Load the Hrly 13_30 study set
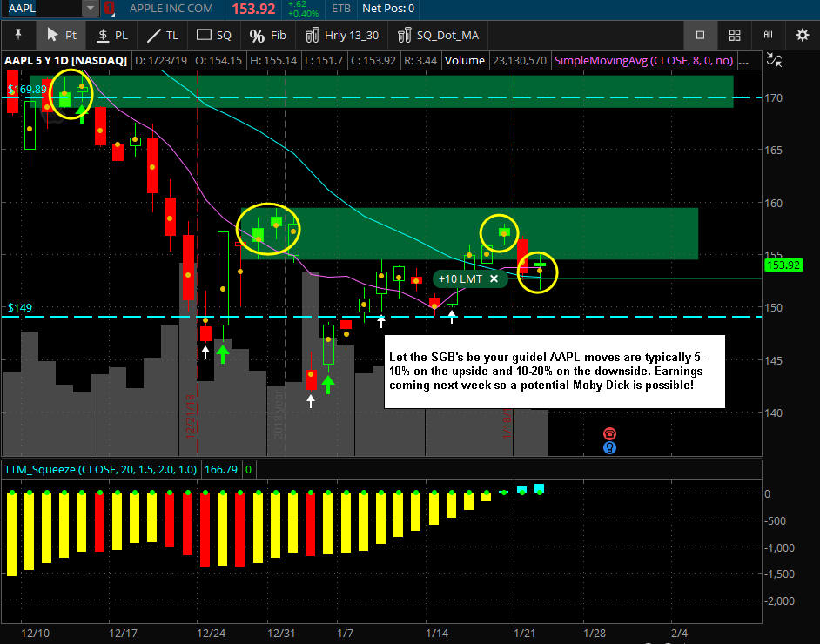 pos(342,35)
